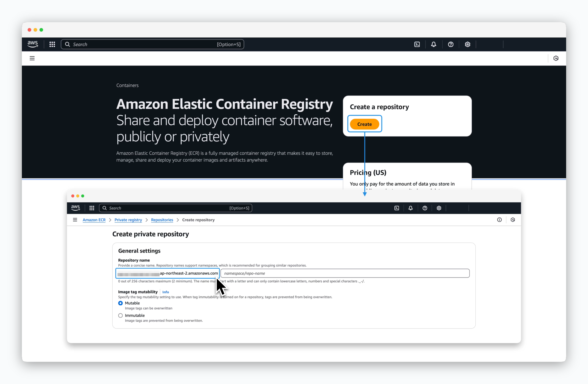This screenshot has width=588, height=384.
Task: Click the 'Pricing (US)' heading
Action: 368,172
